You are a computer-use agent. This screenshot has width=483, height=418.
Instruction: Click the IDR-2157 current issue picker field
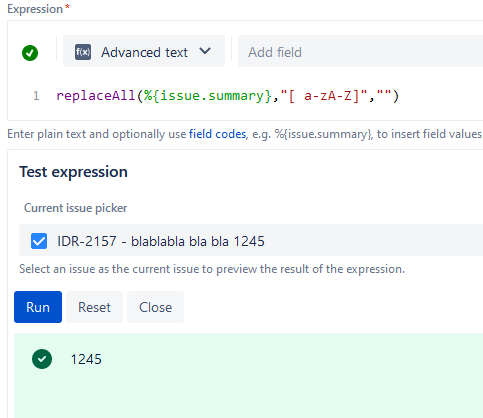pos(251,240)
